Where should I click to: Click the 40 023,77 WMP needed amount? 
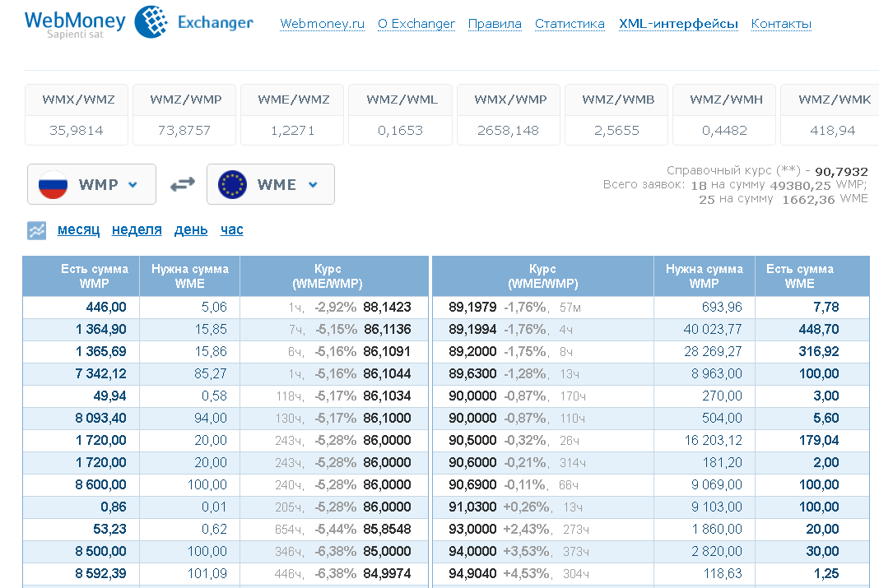coord(713,329)
